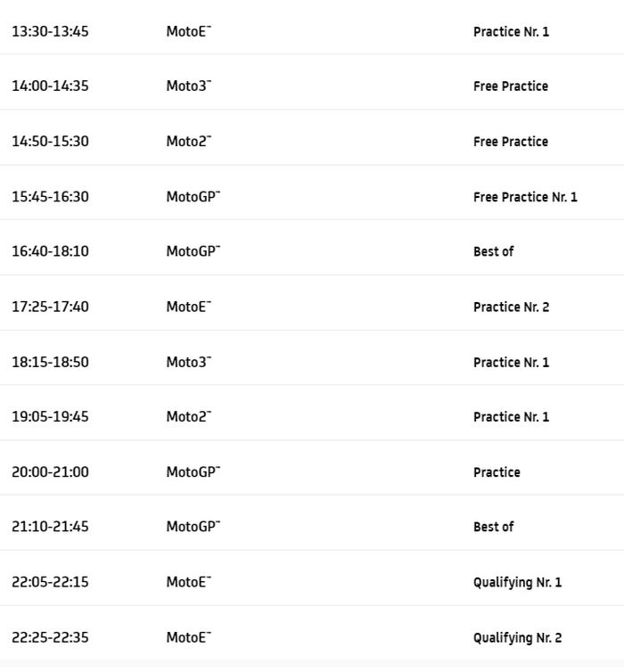Open Practice Nr. 1 for Moto2 at 19:05
The width and height of the screenshot is (624, 672).
tap(511, 416)
